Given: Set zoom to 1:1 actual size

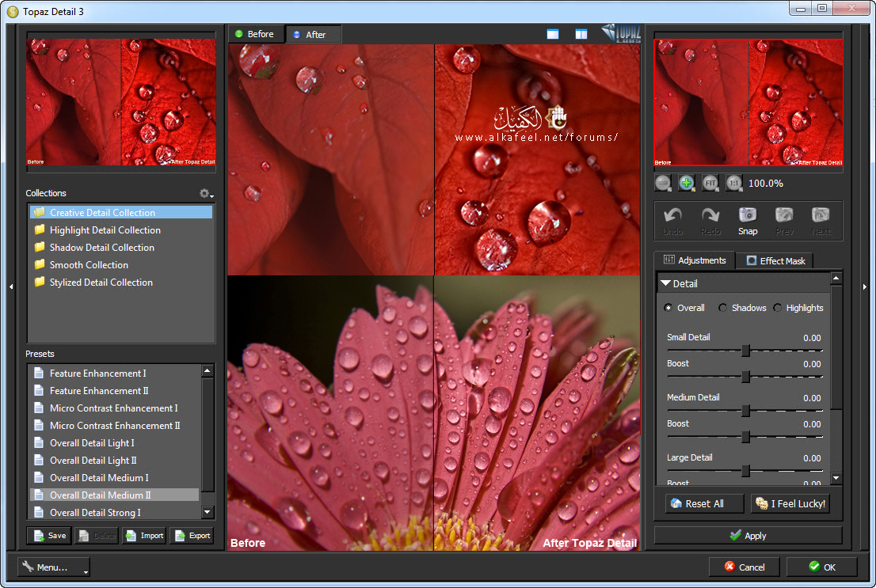Looking at the screenshot, I should (x=733, y=183).
